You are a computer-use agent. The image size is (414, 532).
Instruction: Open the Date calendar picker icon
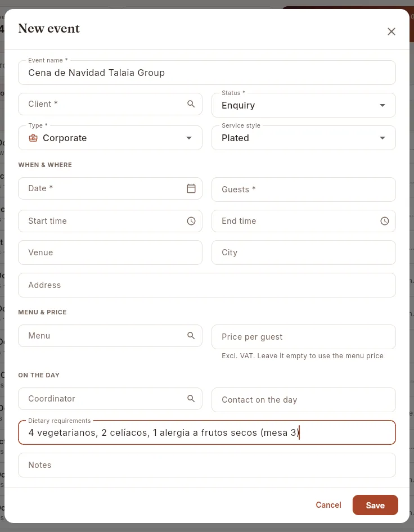[x=191, y=188]
